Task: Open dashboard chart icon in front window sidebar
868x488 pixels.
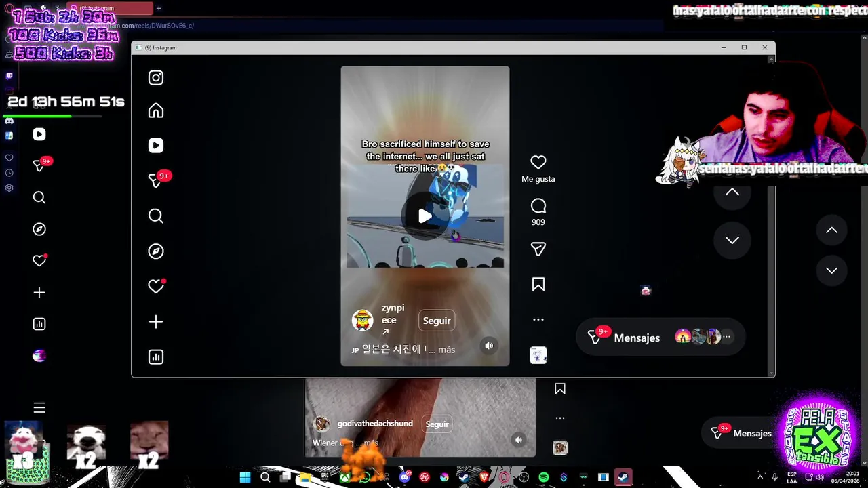Action: coord(156,357)
